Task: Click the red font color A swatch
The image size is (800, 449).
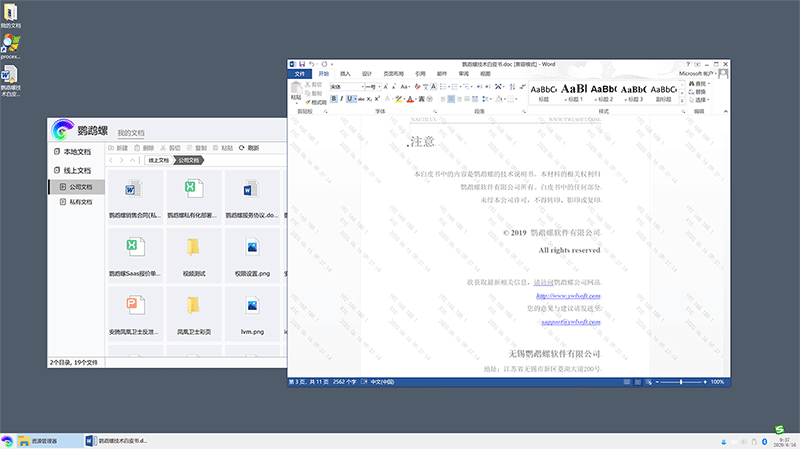Action: (x=410, y=99)
